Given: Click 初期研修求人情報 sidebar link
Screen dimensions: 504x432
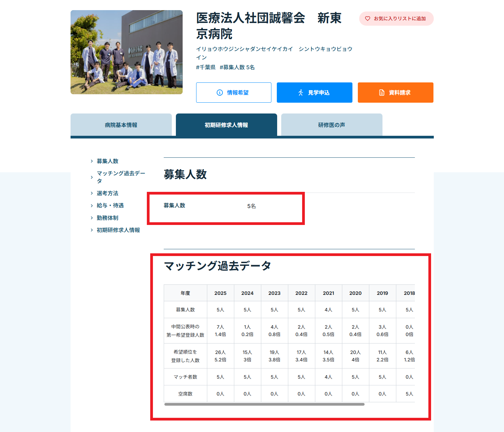Looking at the screenshot, I should point(118,230).
